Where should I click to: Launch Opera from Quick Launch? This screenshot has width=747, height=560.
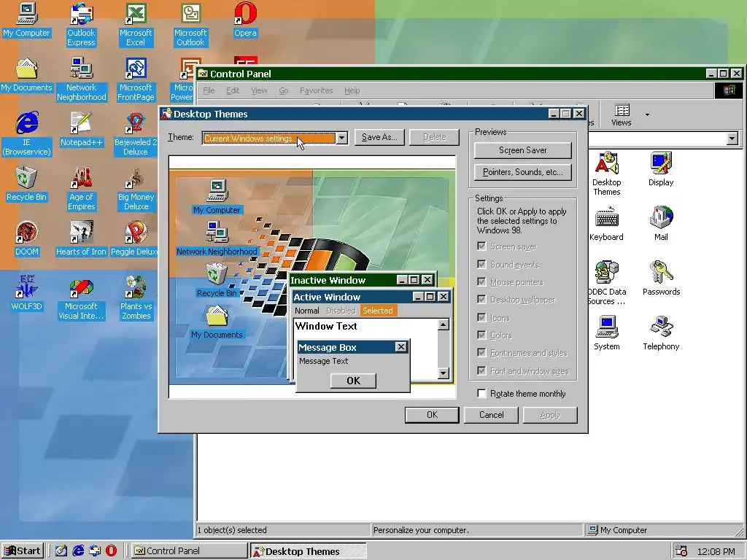(111, 551)
